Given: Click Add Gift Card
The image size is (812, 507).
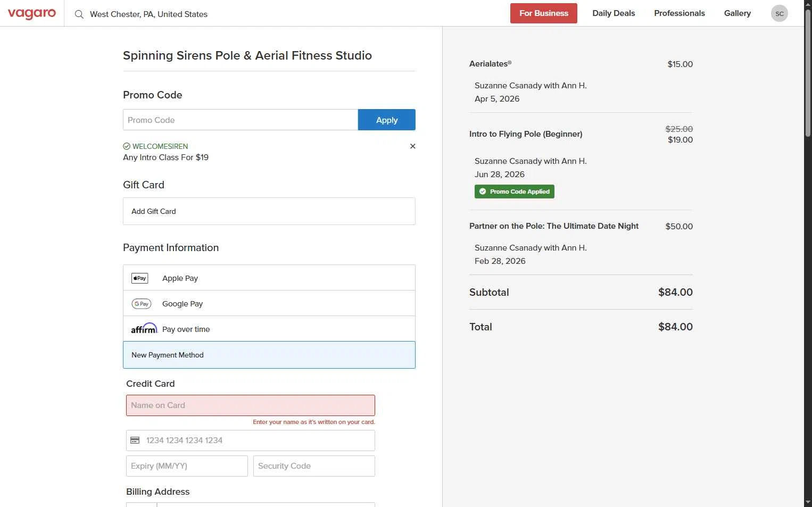Looking at the screenshot, I should pos(269,211).
